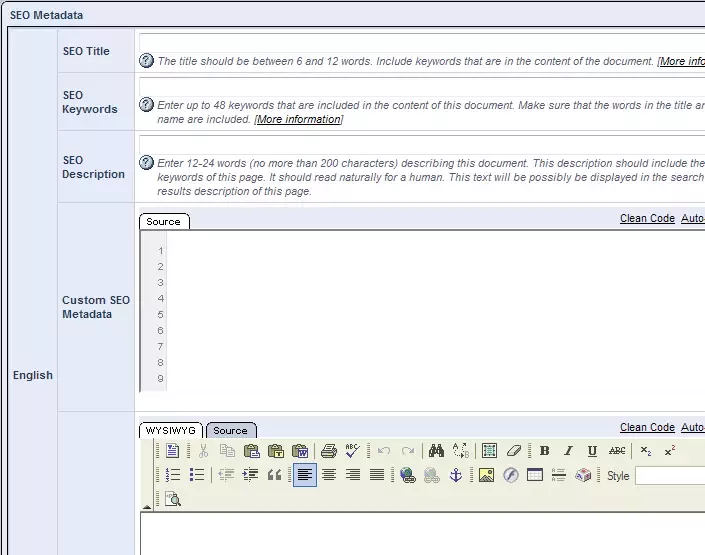Click the Paste clipboard icon
The width and height of the screenshot is (705, 555).
click(252, 451)
